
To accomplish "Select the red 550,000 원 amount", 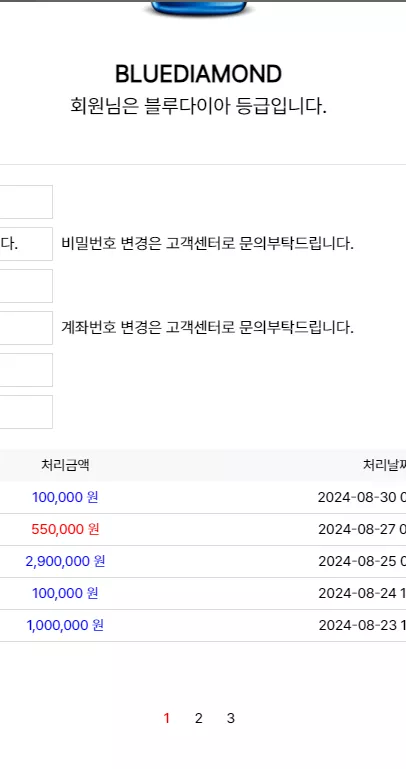I will (x=65, y=530).
